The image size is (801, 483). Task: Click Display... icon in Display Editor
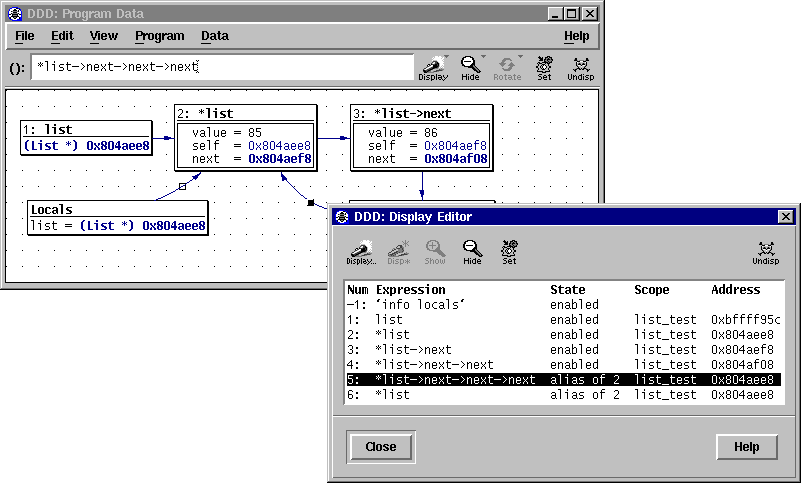click(361, 252)
